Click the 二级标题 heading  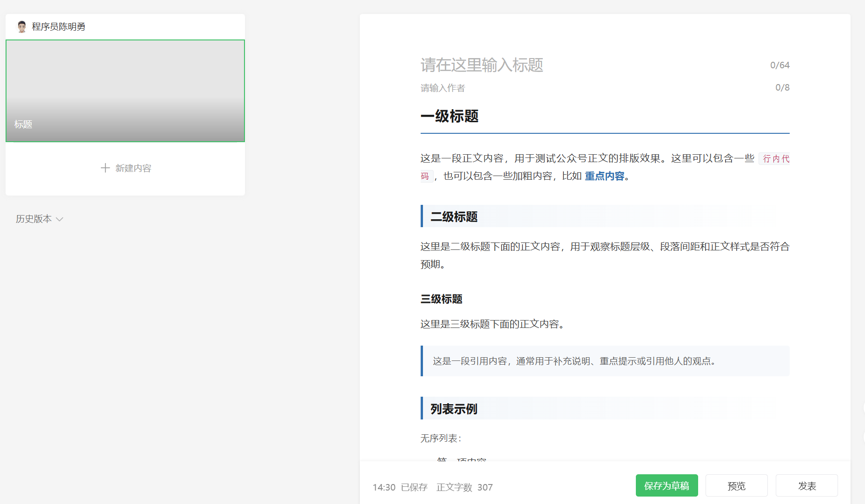[454, 216]
